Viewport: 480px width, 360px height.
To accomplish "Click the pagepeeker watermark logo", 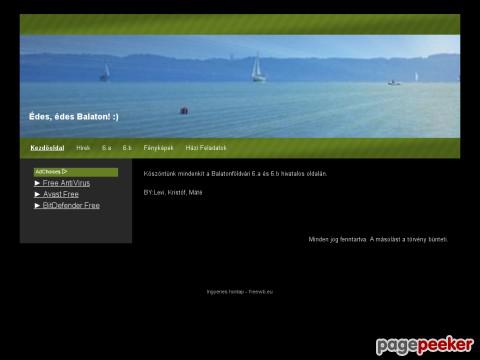I will coord(425,346).
